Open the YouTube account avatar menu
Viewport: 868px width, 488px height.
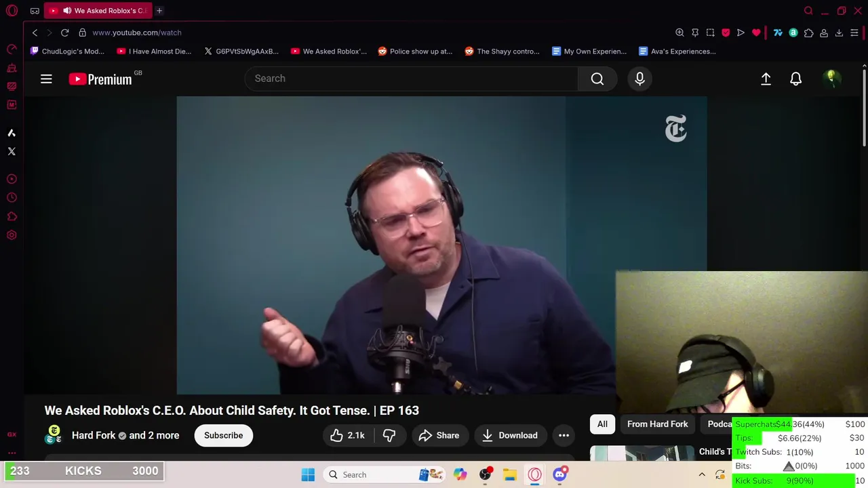pos(831,79)
